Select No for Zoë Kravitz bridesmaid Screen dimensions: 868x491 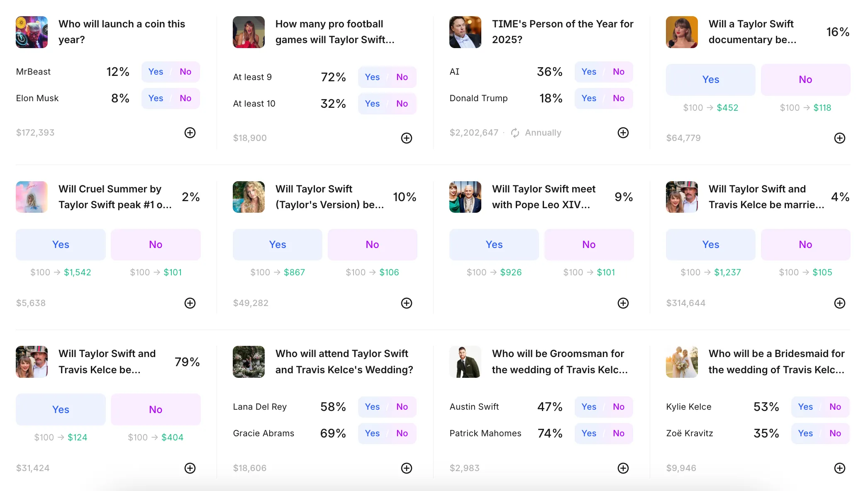835,433
